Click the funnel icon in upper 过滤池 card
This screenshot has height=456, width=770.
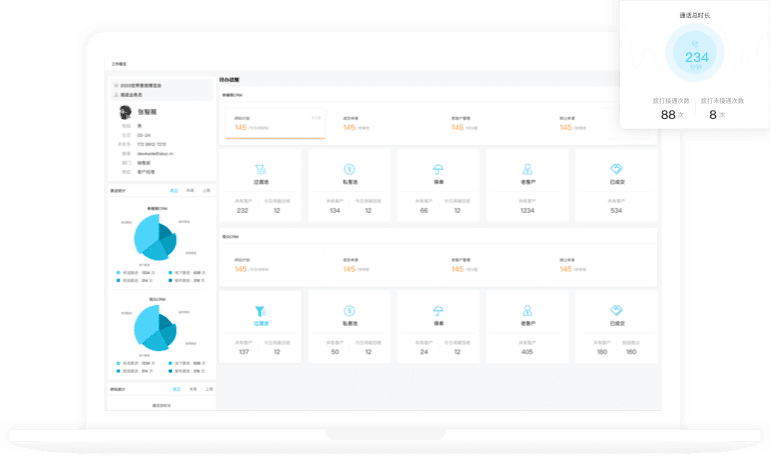pos(259,170)
